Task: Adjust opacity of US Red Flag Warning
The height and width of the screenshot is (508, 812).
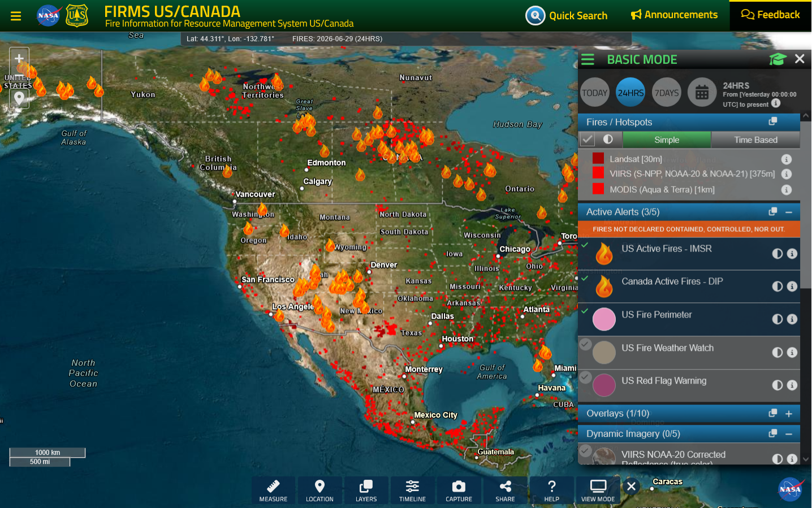Action: click(x=778, y=385)
